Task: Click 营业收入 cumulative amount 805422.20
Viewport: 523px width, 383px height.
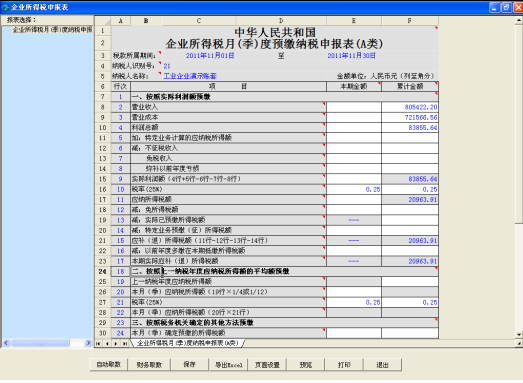Action: coord(410,107)
